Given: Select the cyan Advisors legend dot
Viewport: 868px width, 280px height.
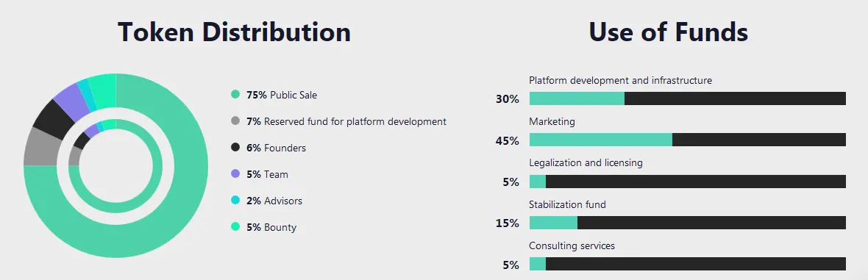Looking at the screenshot, I should 235,201.
